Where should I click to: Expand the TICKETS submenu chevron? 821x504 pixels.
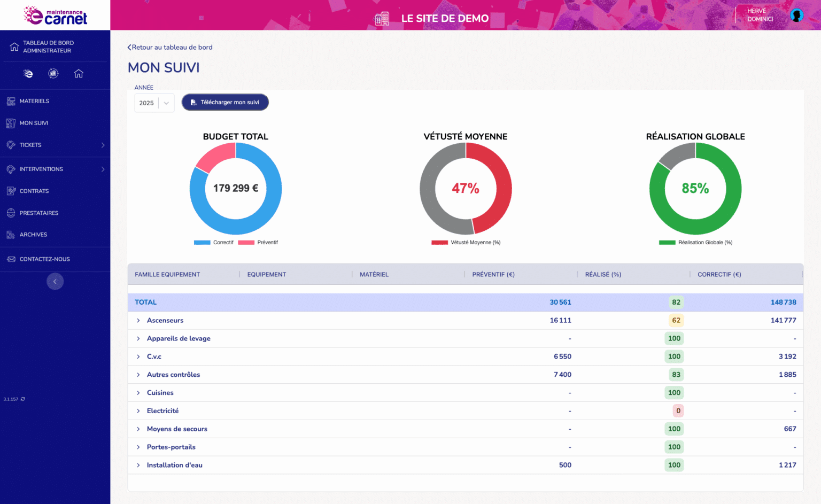click(x=103, y=145)
